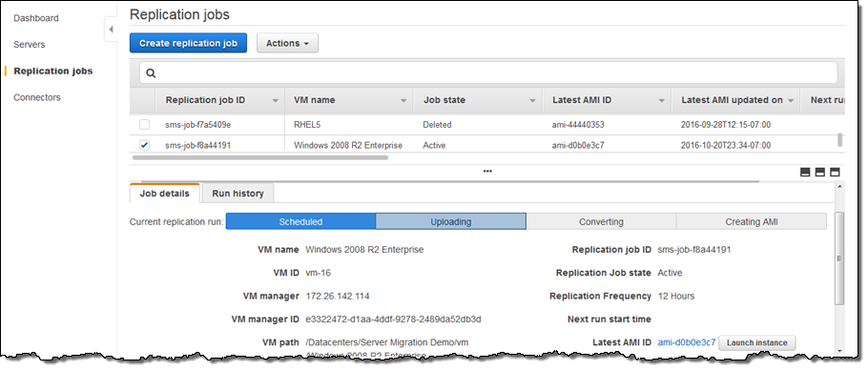Image resolution: width=868 pixels, height=370 pixels.
Task: Switch to the Run history tab
Action: point(238,194)
